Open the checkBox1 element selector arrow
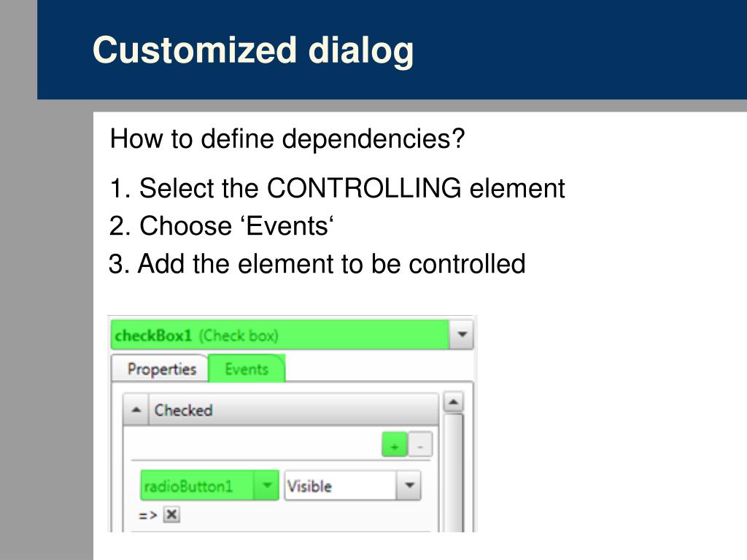 [x=461, y=334]
